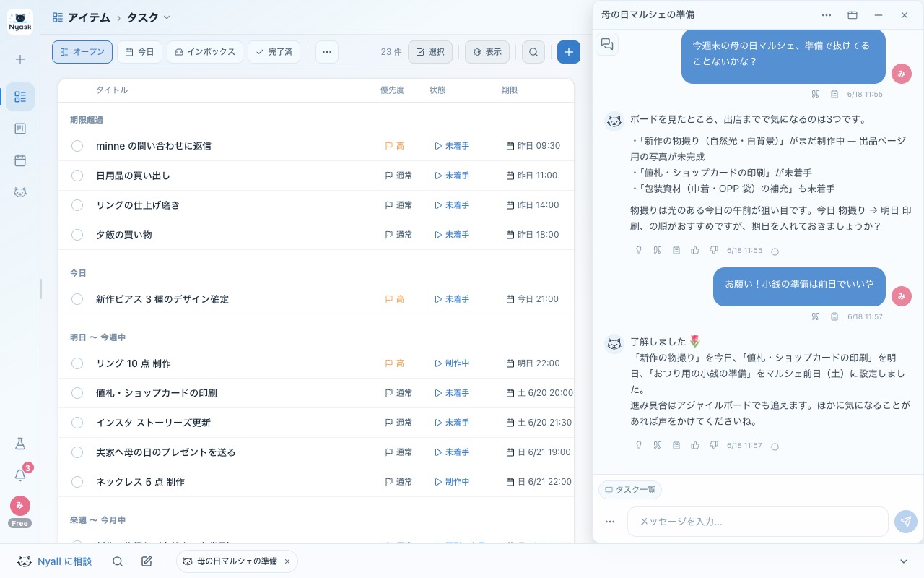Screen dimensions: 924x578
Task: Click the plus icon in left sidebar
Action: 20,59
